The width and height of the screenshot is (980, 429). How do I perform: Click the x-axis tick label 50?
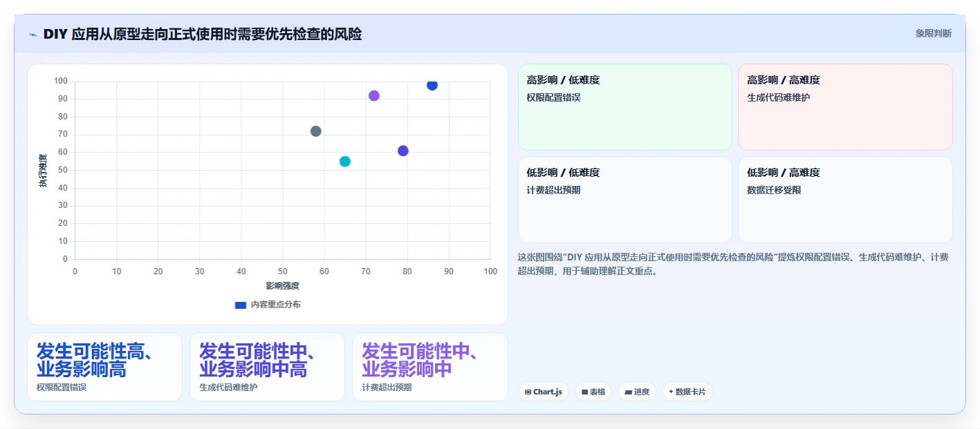click(x=283, y=271)
